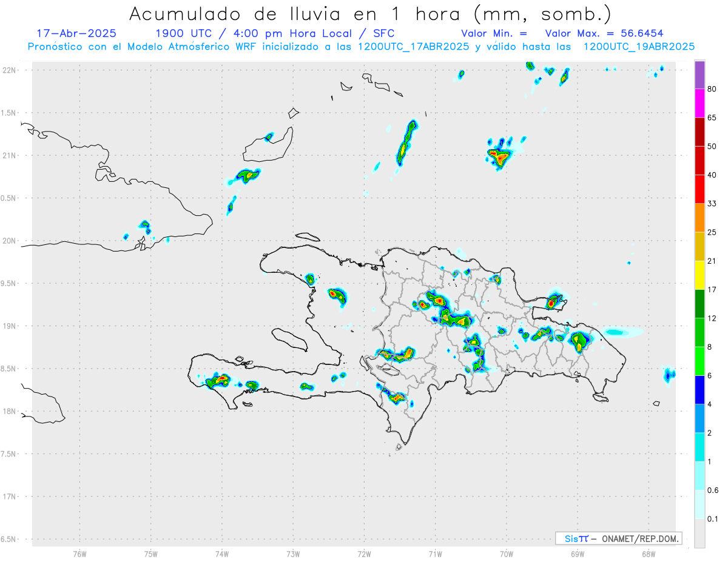Select the date label "17-Abr-2025"
Viewport: 728px width, 562px height.
[76, 33]
